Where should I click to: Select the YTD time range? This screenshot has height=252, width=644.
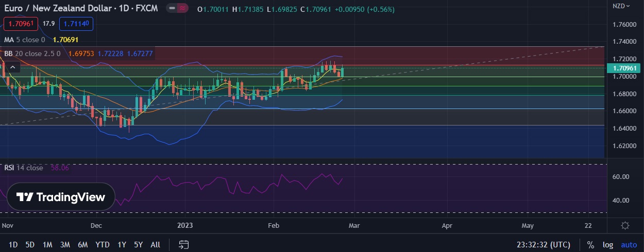point(103,245)
